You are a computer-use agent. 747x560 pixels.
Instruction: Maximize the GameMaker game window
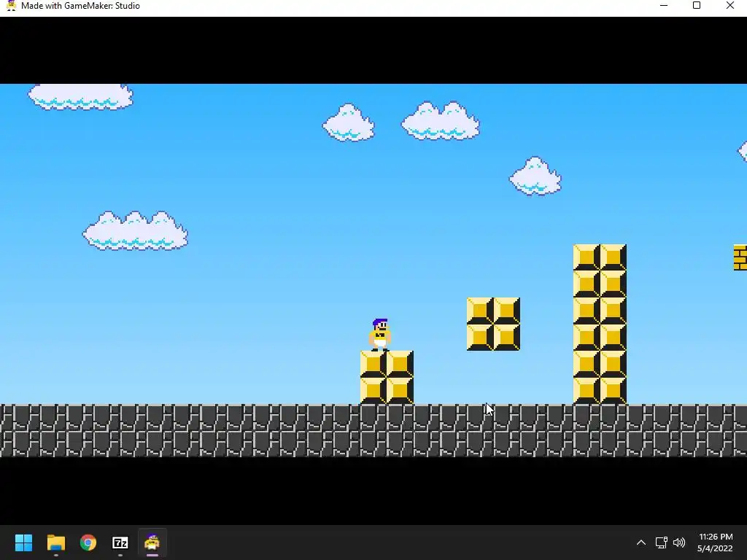click(x=697, y=6)
